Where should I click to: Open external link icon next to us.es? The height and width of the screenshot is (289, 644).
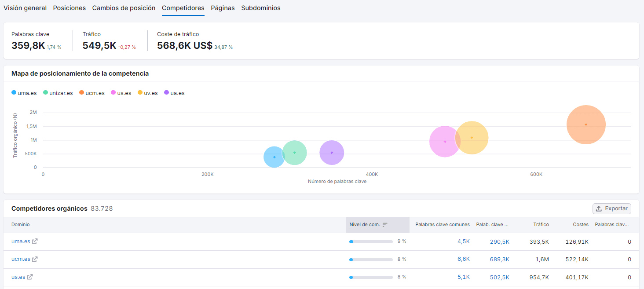pyautogui.click(x=30, y=277)
